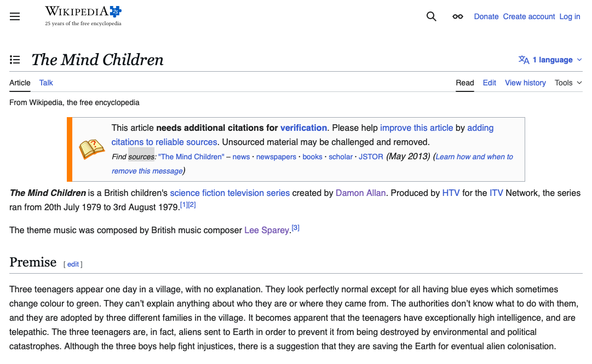This screenshot has width=592, height=364.
Task: Click citation reference [3]
Action: 296,228
